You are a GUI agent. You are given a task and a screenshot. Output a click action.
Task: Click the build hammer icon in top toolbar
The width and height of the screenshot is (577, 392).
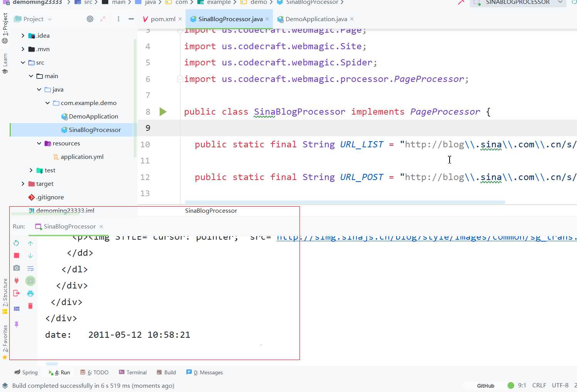[461, 2]
